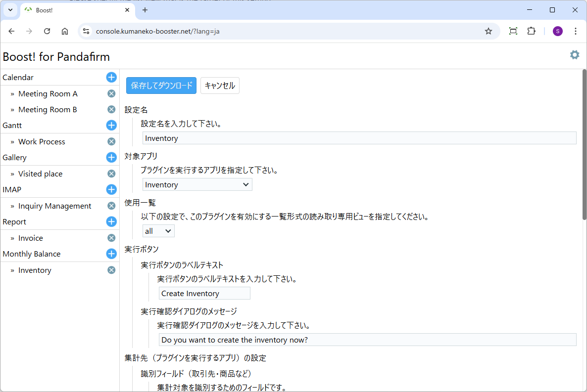
Task: Open the Visited place setting
Action: pyautogui.click(x=41, y=174)
